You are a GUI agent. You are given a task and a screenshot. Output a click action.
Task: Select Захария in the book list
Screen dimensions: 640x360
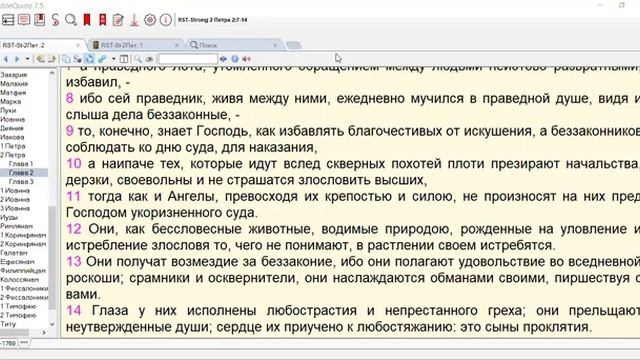coord(14,75)
